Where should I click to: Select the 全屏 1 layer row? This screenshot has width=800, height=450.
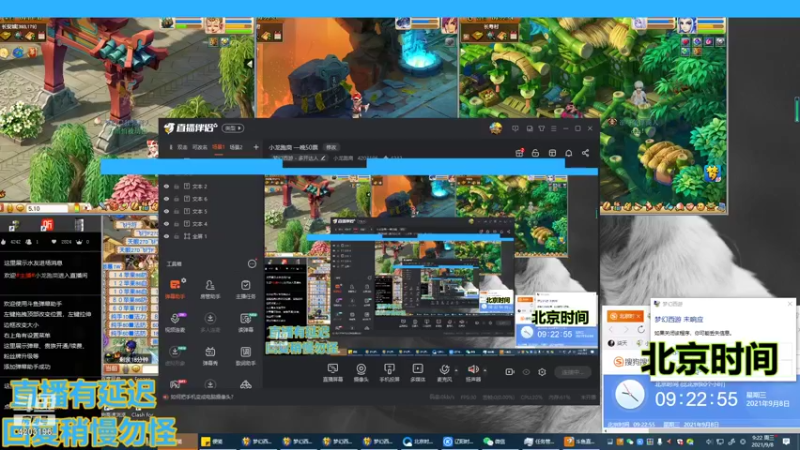click(x=211, y=236)
